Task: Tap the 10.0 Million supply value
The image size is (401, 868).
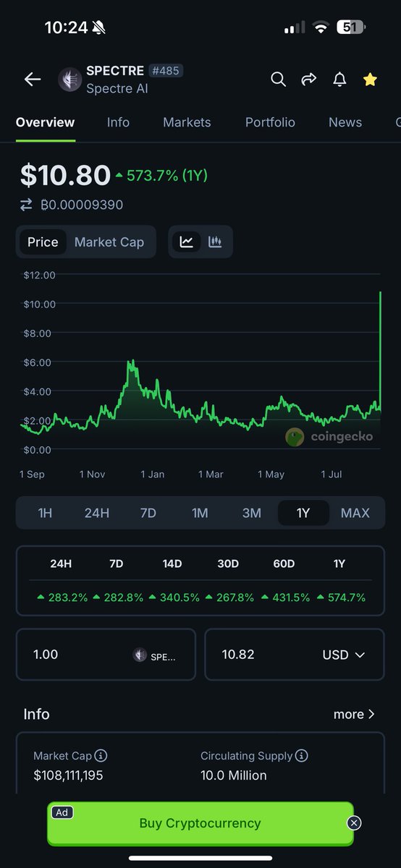Action: click(234, 775)
